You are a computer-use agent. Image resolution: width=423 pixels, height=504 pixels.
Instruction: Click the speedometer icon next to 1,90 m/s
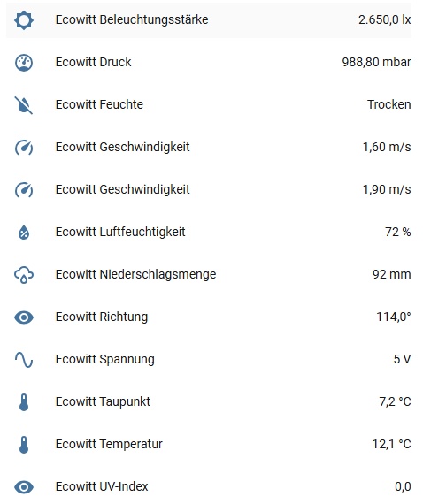click(24, 190)
